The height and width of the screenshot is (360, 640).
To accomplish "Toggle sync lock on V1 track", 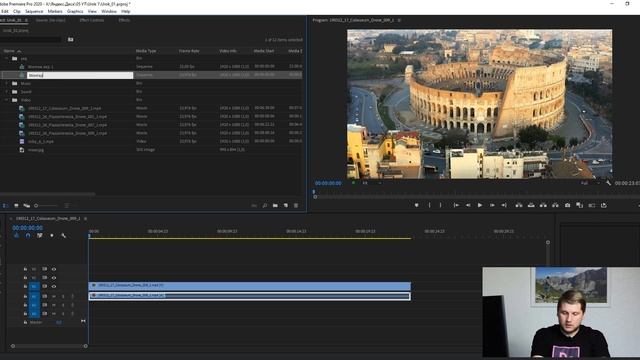I will 44,287.
